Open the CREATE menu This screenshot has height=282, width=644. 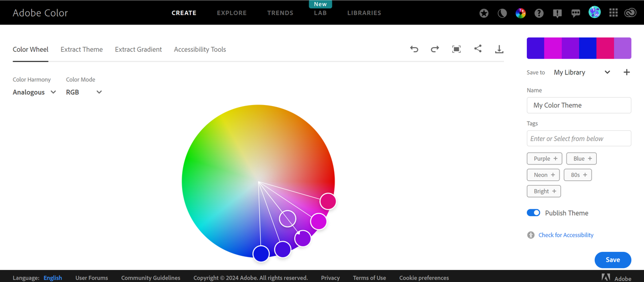[184, 13]
